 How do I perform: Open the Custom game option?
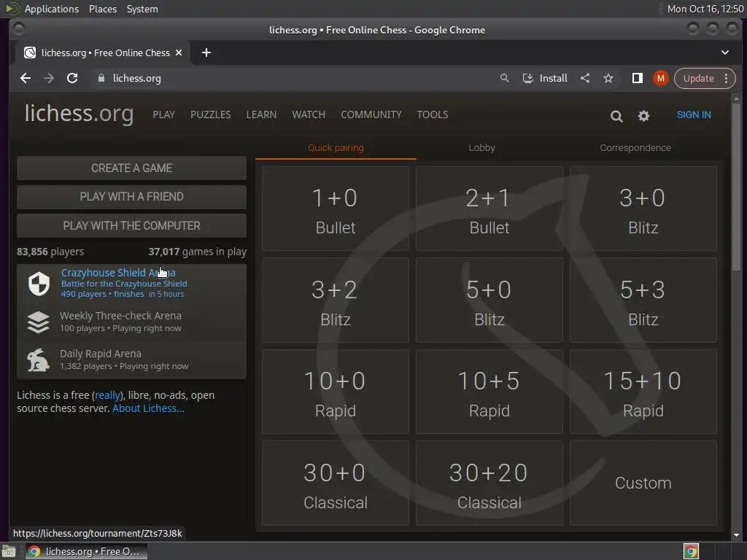[x=643, y=483]
